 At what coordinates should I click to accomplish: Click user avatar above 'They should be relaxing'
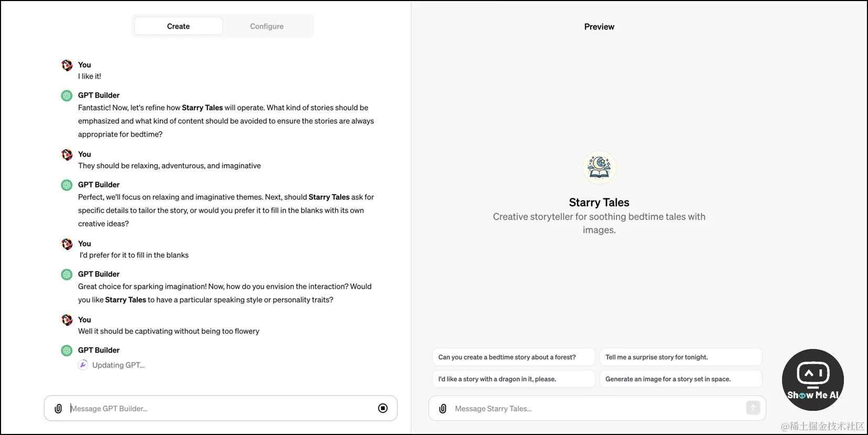click(67, 154)
